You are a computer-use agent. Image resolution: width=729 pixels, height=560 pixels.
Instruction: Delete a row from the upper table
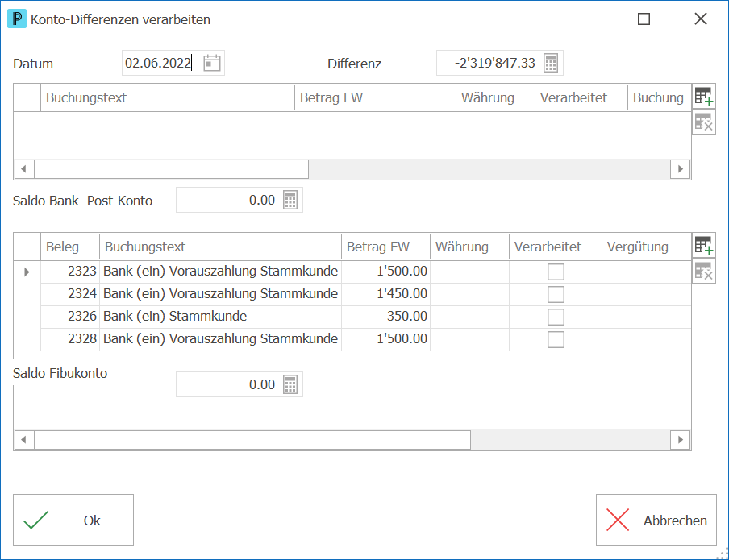click(x=703, y=122)
